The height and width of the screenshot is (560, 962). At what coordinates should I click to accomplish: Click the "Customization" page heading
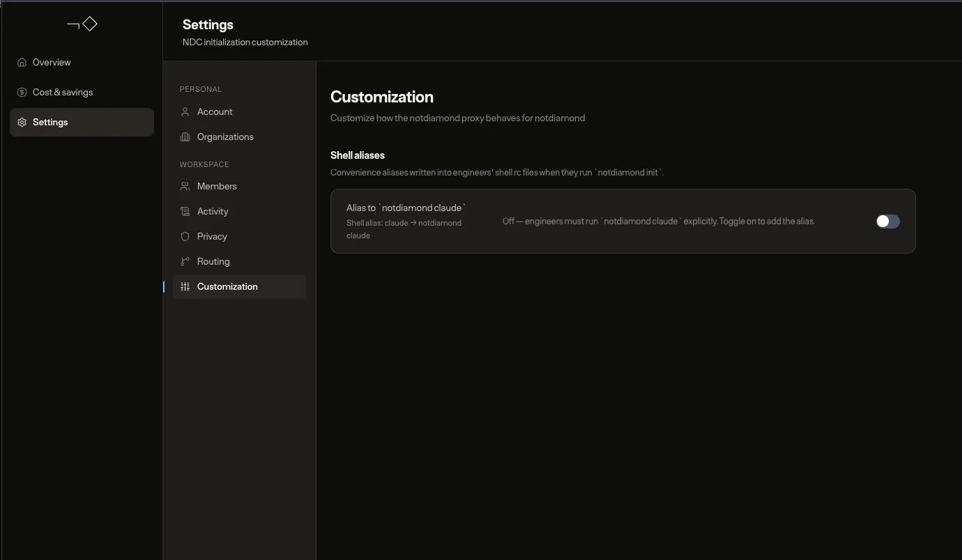(x=382, y=97)
